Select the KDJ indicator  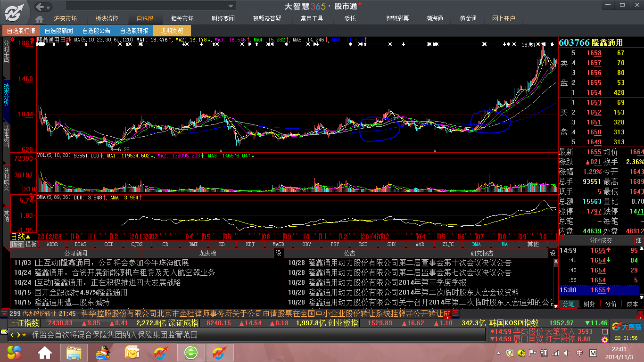point(250,244)
